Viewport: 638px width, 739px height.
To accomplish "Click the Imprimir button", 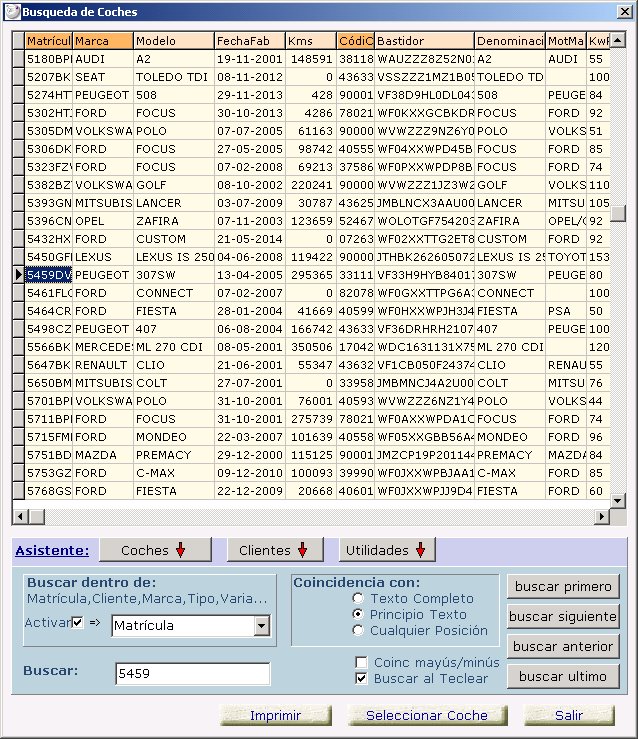I will click(276, 715).
